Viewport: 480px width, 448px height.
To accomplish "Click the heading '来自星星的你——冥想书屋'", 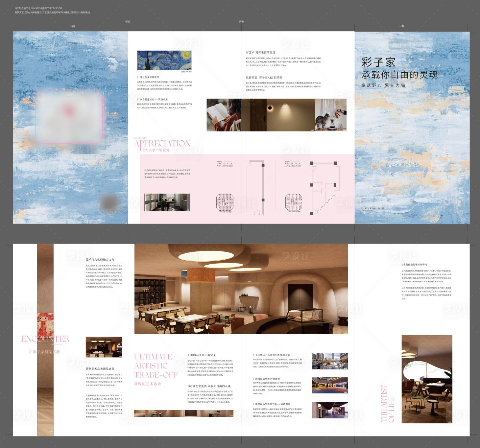I will (x=154, y=99).
